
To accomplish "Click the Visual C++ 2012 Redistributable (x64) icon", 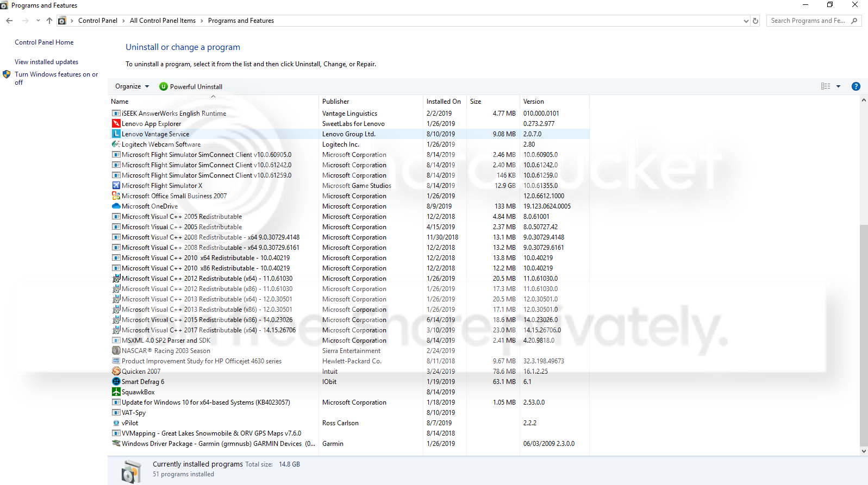I will point(116,279).
